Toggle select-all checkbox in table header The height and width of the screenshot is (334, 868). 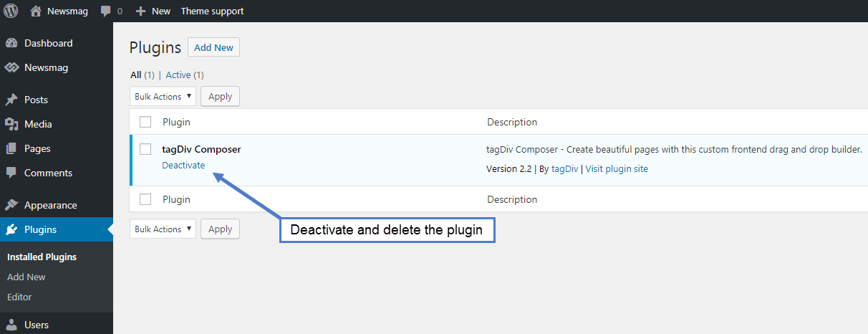(x=145, y=122)
